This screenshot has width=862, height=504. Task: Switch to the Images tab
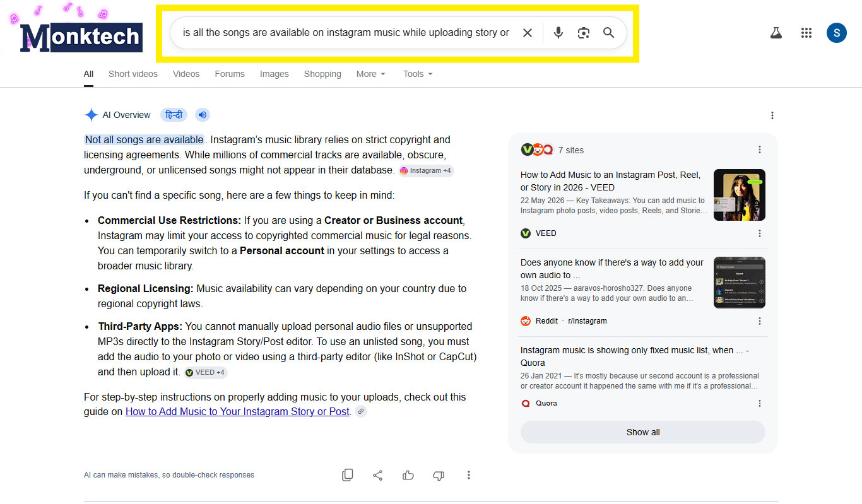275,74
